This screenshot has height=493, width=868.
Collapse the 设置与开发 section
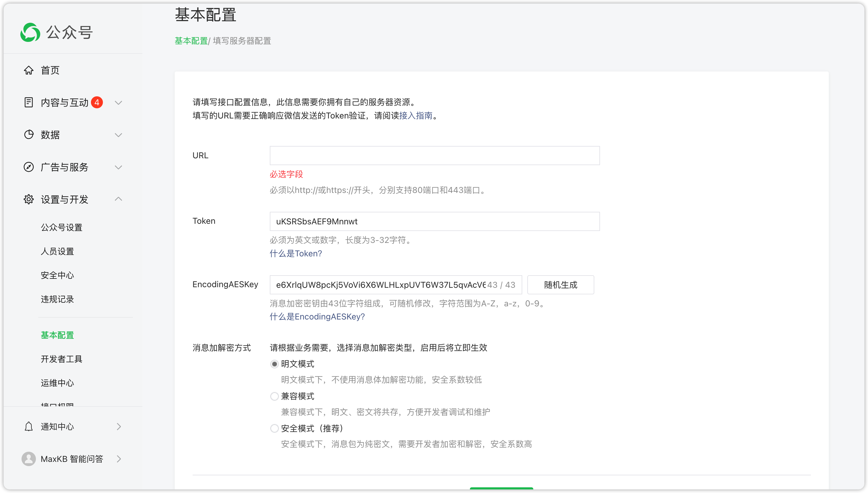click(x=118, y=199)
